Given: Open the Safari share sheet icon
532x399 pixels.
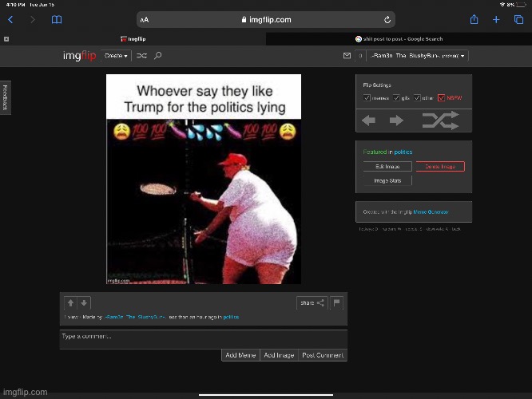Looking at the screenshot, I should click(474, 19).
